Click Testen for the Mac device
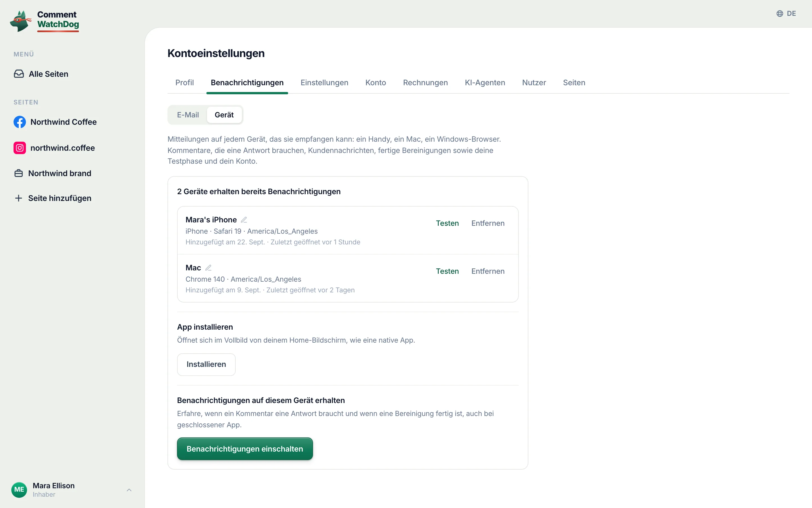Image resolution: width=812 pixels, height=508 pixels. (447, 271)
